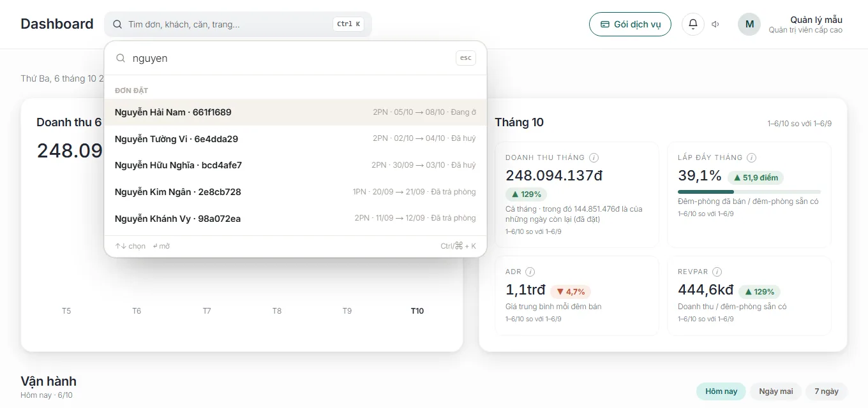The image size is (868, 408).
Task: Click the Lấp đầy tháng progress bar
Action: click(749, 191)
